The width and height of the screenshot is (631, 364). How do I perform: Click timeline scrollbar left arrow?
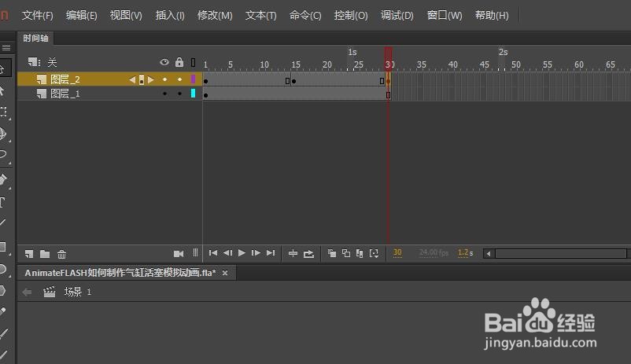pos(489,253)
